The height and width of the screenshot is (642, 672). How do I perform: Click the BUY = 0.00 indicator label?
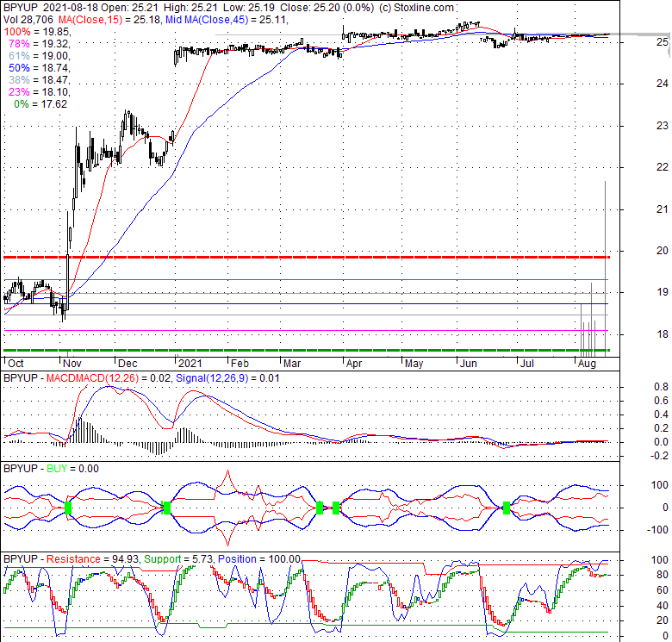click(x=72, y=469)
